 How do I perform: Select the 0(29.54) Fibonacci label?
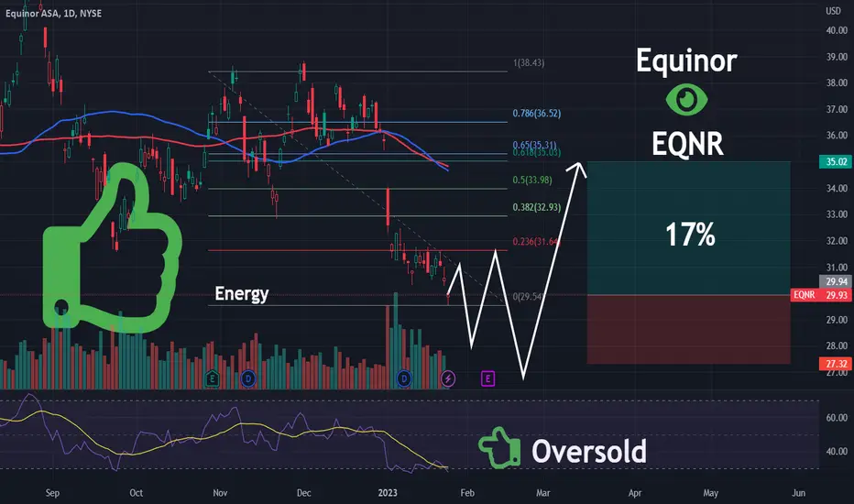527,296
